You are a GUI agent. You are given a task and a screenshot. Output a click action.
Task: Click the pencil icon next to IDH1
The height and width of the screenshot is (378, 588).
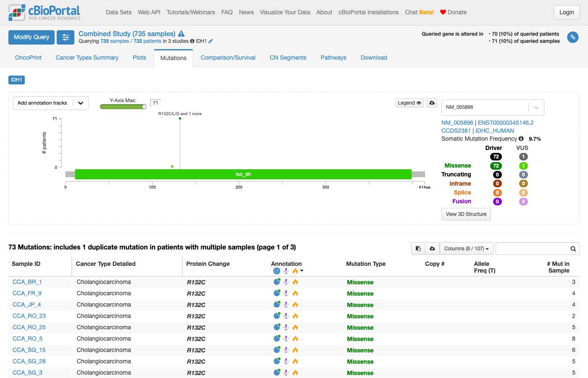210,41
